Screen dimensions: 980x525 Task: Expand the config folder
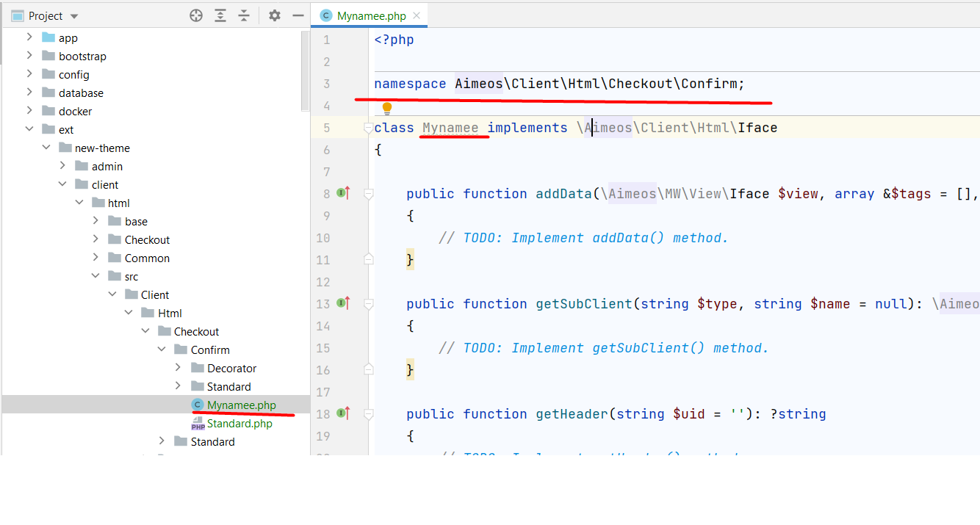pyautogui.click(x=29, y=74)
